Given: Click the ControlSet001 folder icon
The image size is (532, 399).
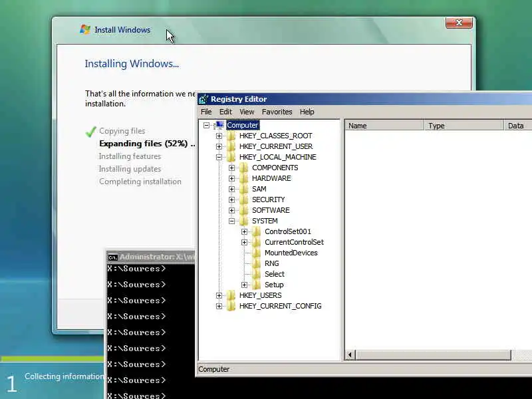Looking at the screenshot, I should [x=257, y=231].
